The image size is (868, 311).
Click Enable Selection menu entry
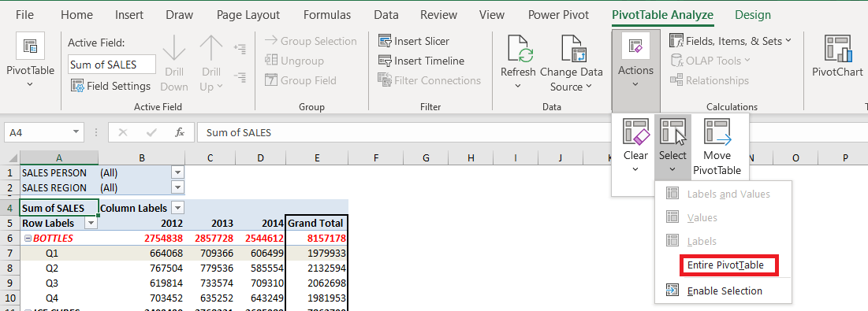[724, 291]
